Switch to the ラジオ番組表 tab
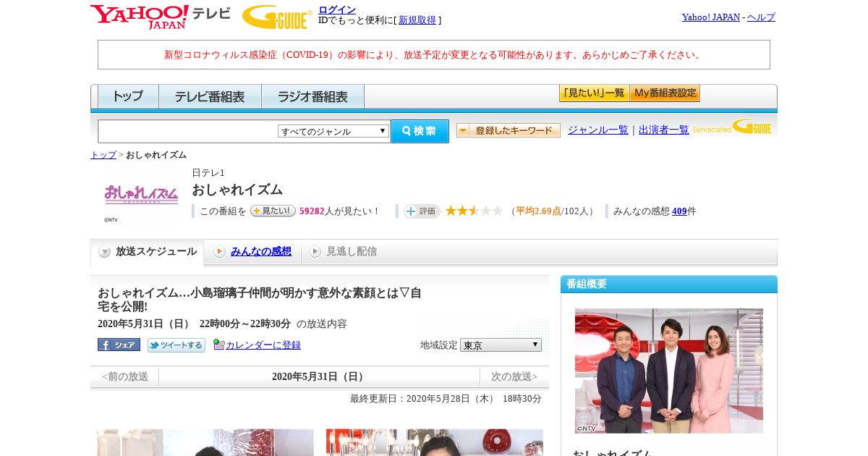Screen dimensions: 868x456 pyautogui.click(x=312, y=96)
